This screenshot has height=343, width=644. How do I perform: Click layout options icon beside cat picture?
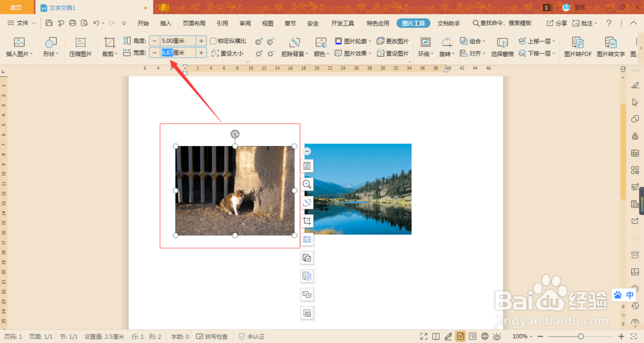click(x=307, y=166)
